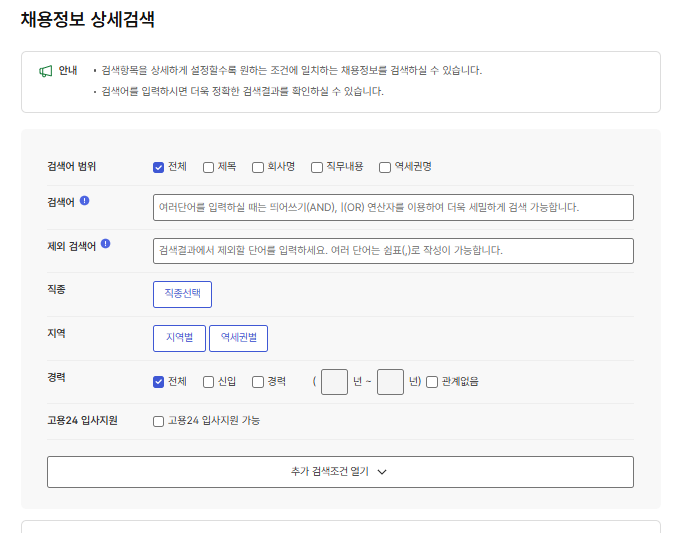Screen dimensions: 689x533
Task: Click the 지역별 button
Action: pos(179,338)
